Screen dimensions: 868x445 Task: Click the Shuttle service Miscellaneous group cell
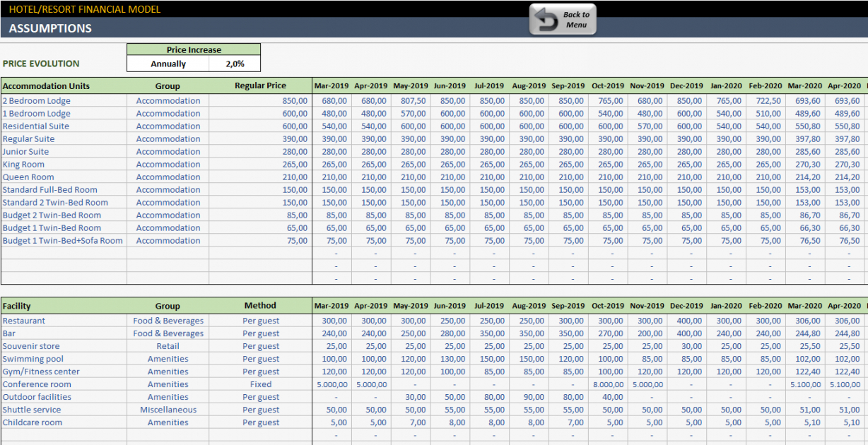(x=168, y=410)
